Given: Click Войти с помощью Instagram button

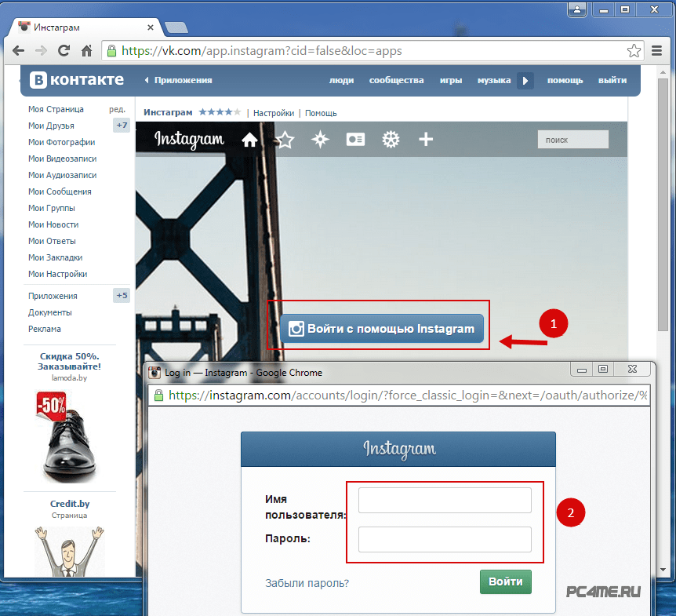Looking at the screenshot, I should 383,329.
